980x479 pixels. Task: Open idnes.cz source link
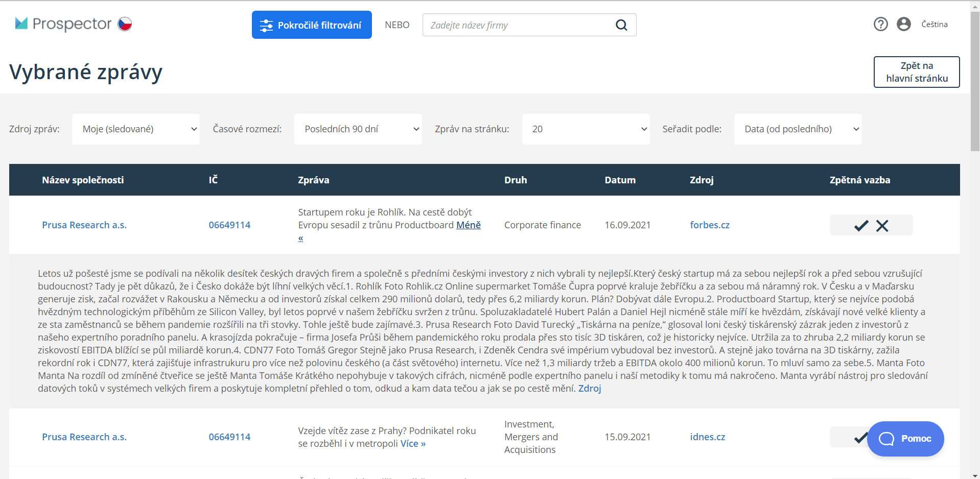pyautogui.click(x=708, y=437)
